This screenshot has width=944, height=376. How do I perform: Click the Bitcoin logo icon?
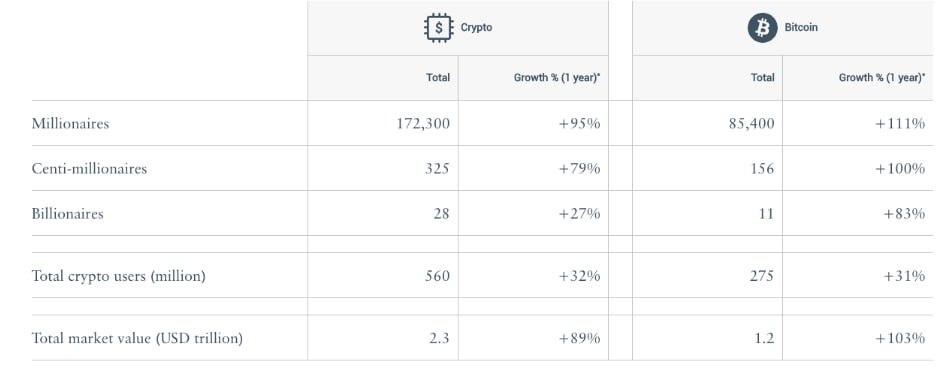[x=763, y=28]
